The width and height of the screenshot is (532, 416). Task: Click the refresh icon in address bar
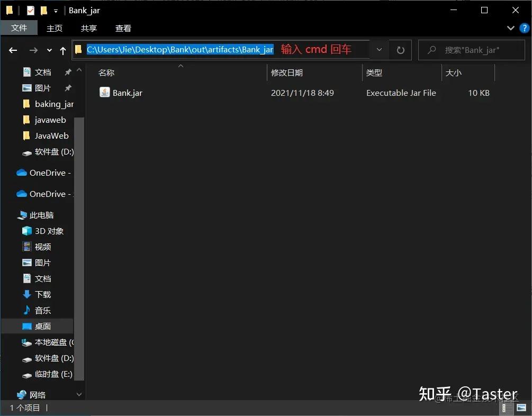pos(401,50)
